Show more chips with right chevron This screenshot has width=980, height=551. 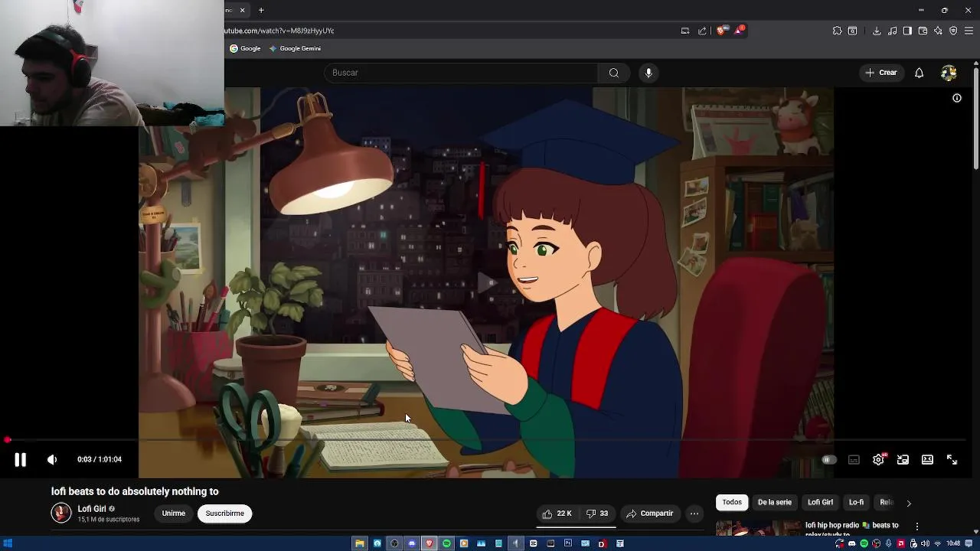click(909, 503)
